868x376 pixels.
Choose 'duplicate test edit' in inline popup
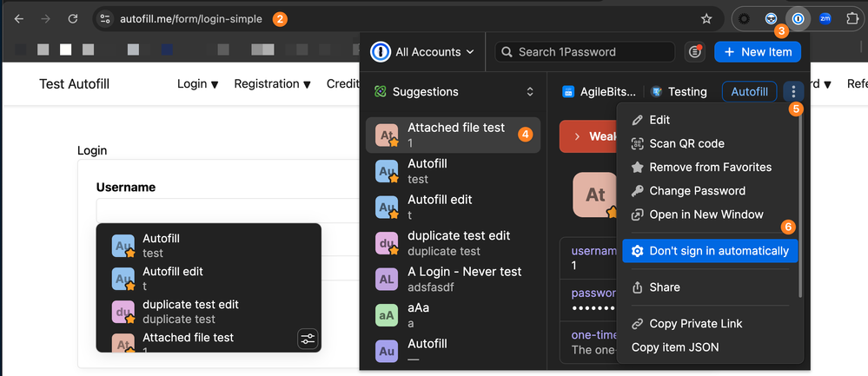[209, 311]
